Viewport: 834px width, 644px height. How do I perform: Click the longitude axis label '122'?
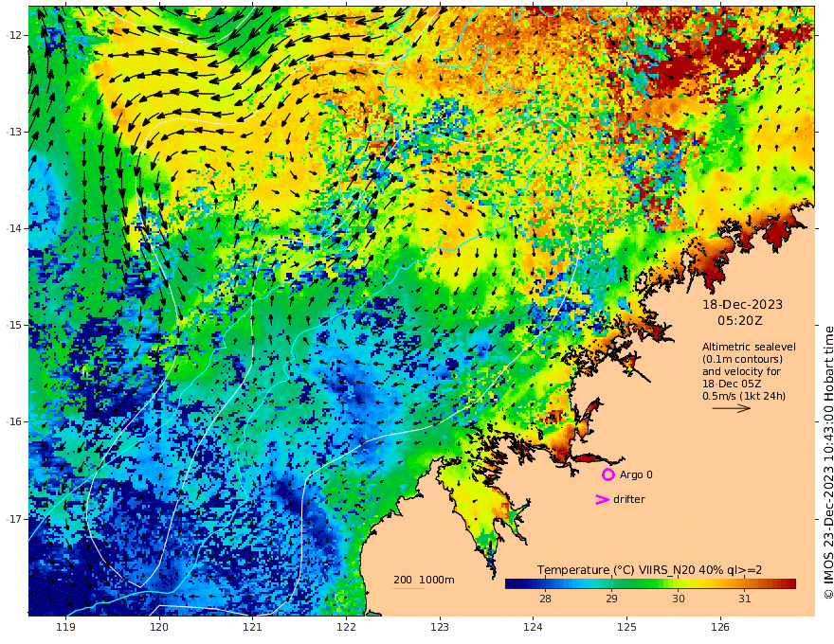tap(346, 628)
